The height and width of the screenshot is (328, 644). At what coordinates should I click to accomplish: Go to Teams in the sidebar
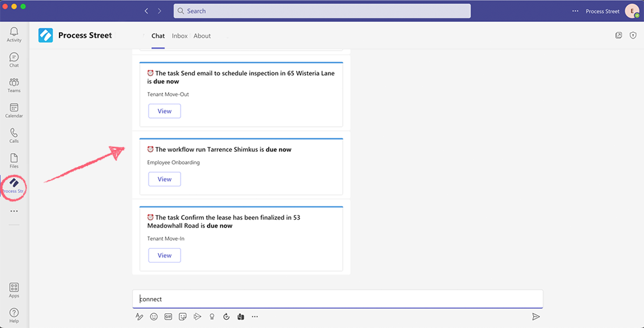click(14, 85)
